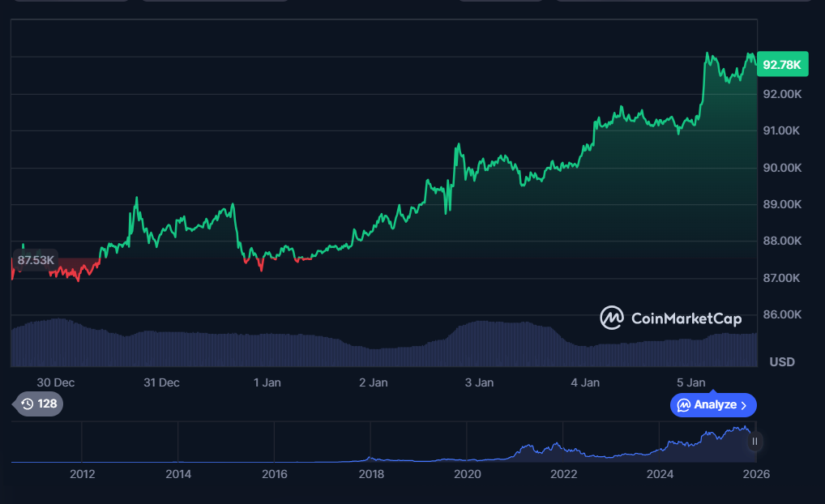
Task: Click the 87.53K opening price label
Action: (36, 260)
